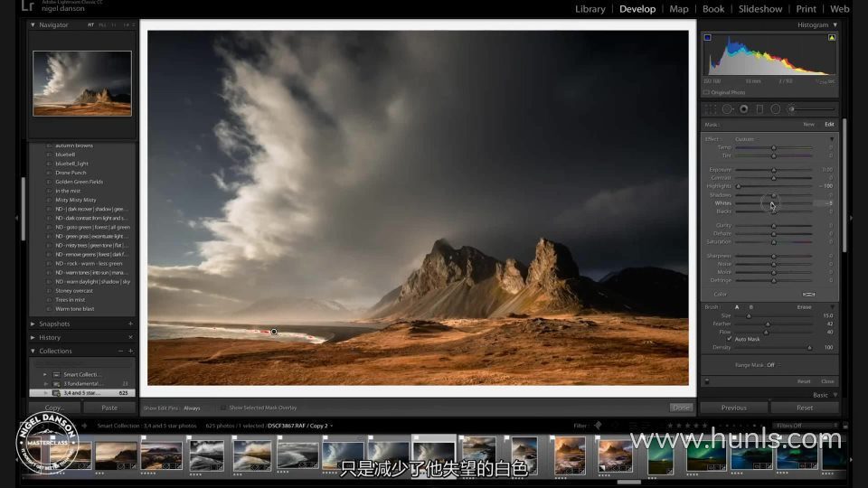The width and height of the screenshot is (868, 488).
Task: Click the Drone Punch preset icon
Action: click(49, 173)
